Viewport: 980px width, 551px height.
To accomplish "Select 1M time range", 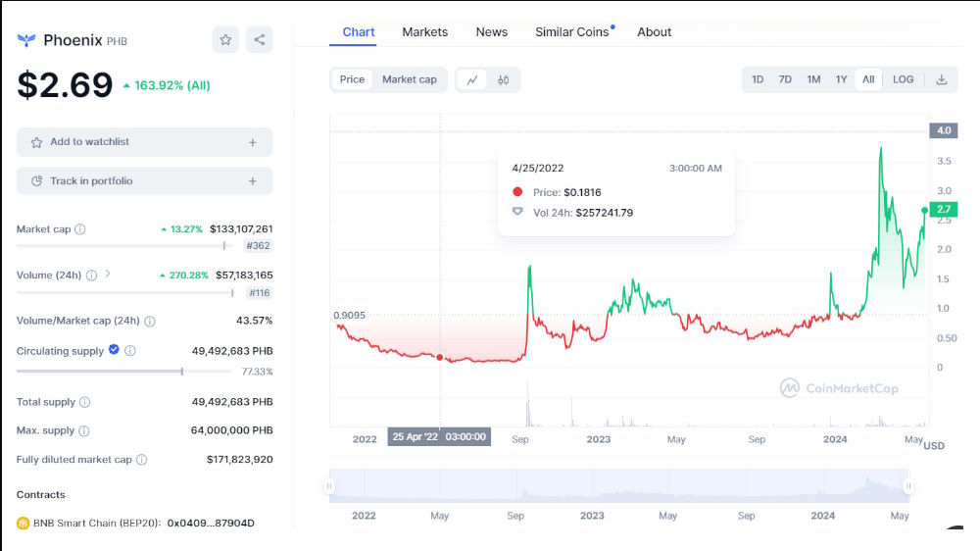I will (813, 79).
